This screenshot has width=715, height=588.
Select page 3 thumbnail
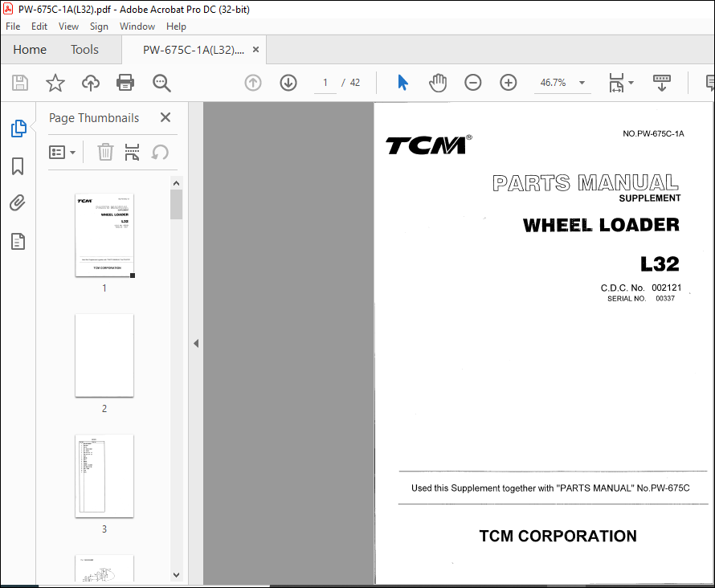tap(104, 476)
